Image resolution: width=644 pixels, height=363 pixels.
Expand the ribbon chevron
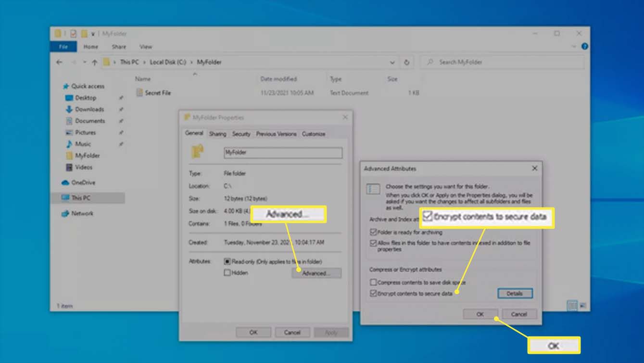574,47
